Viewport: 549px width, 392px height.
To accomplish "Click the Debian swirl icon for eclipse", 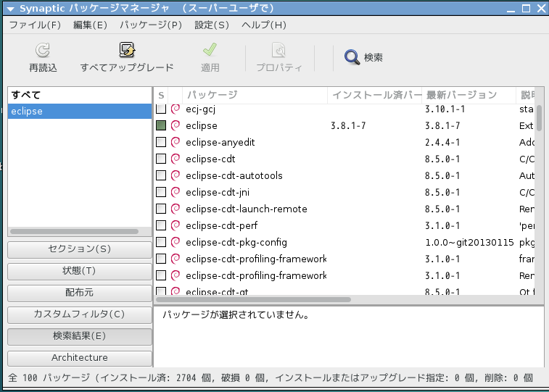I will (176, 125).
